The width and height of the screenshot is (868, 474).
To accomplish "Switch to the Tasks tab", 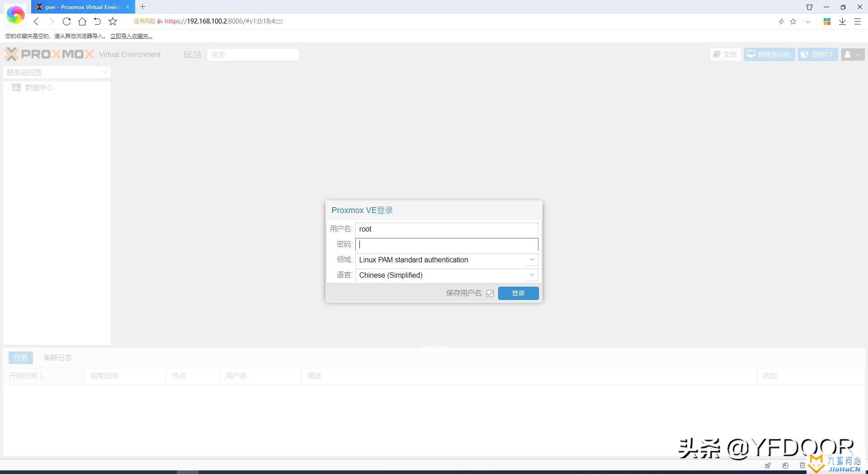I will click(x=21, y=358).
